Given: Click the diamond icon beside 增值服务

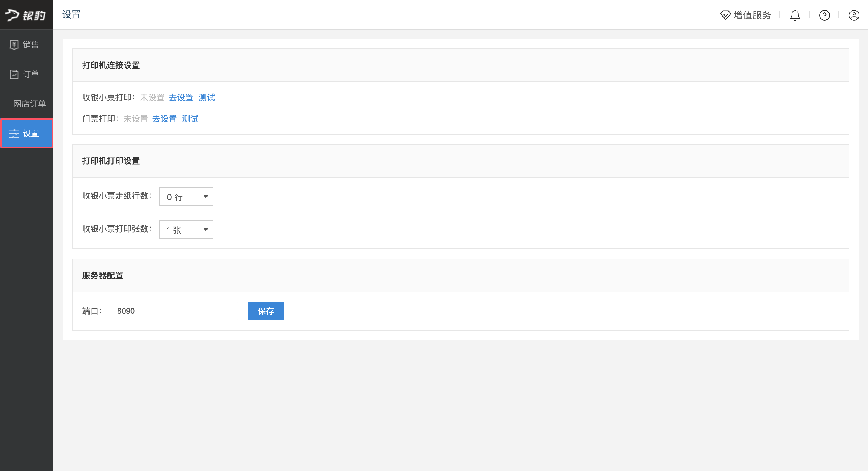Looking at the screenshot, I should pos(725,15).
